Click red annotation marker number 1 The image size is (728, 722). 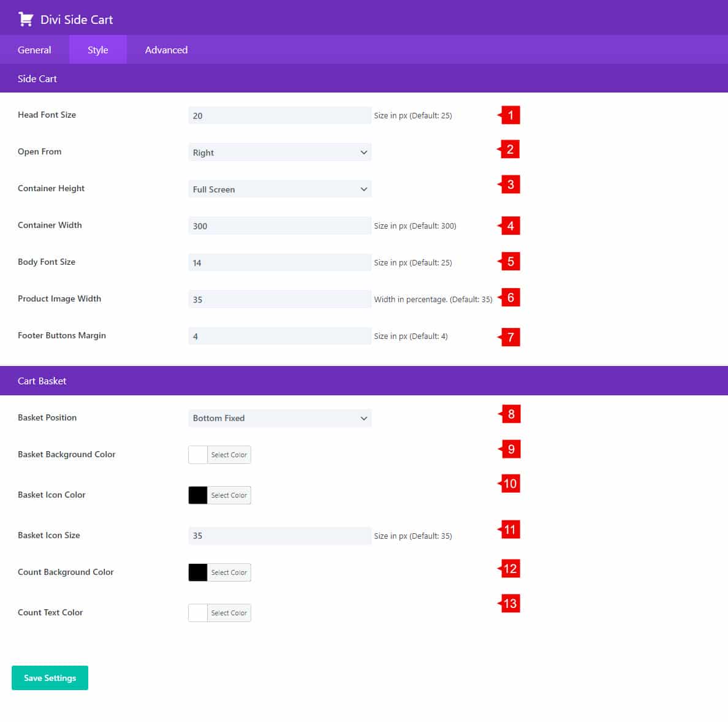(x=510, y=115)
